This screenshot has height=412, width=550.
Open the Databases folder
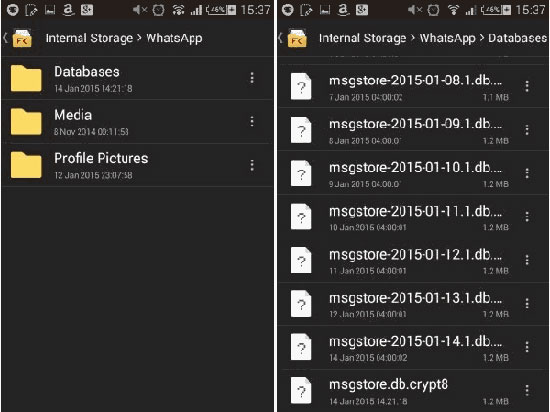point(137,79)
